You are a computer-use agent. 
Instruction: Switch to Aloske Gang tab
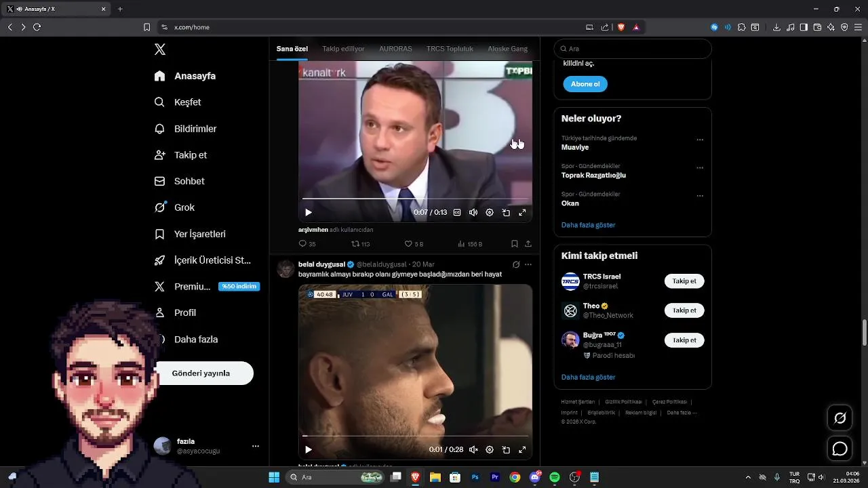(507, 49)
